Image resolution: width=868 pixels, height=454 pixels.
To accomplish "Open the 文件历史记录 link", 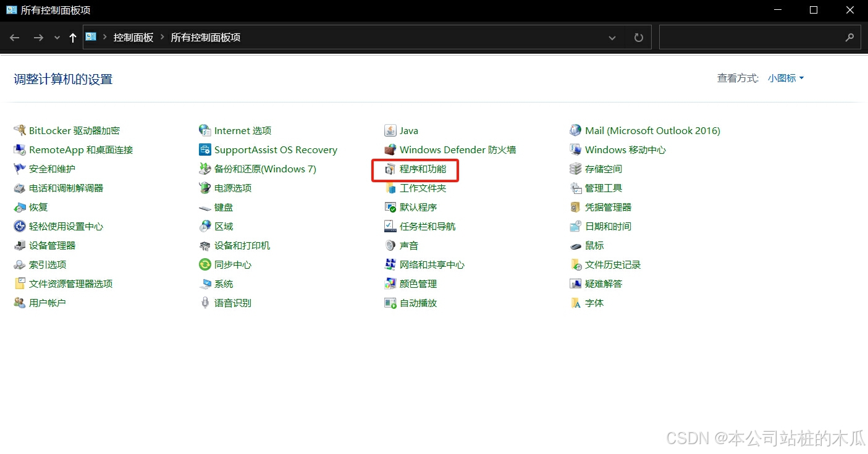I will (x=613, y=264).
